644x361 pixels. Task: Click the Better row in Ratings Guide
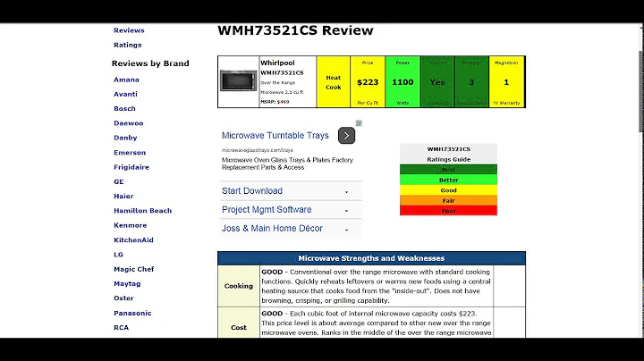click(448, 180)
